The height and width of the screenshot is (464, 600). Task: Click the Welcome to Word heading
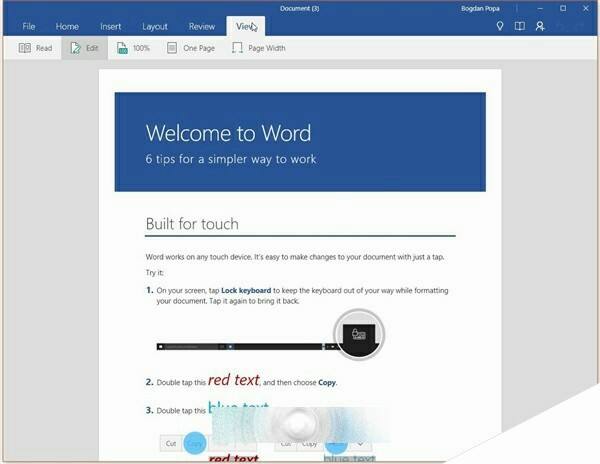[228, 133]
